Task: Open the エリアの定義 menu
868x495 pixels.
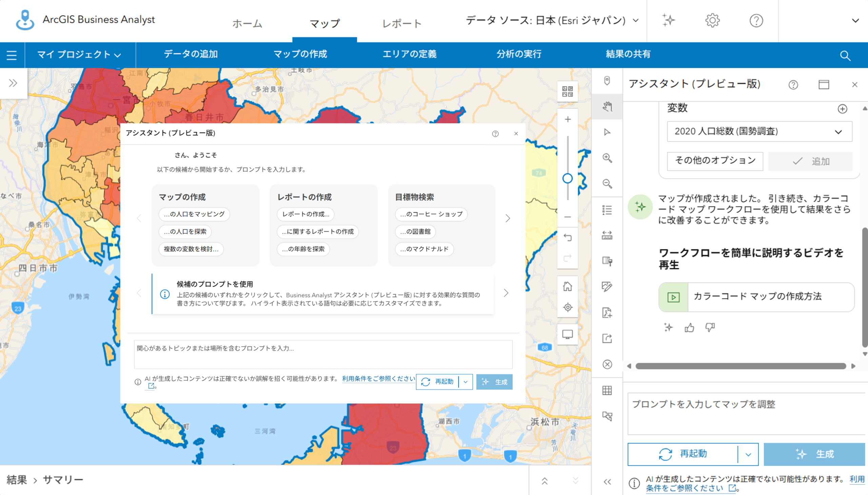Action: (410, 55)
